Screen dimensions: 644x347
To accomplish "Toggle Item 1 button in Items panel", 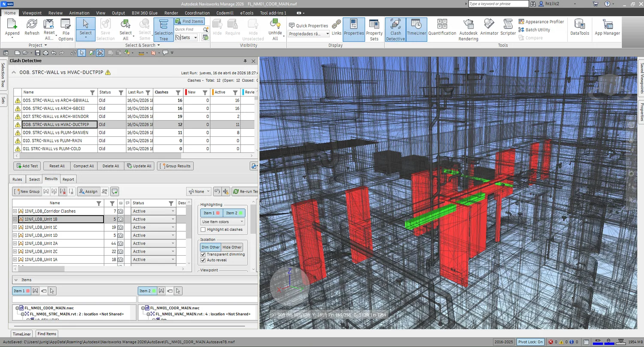I will pyautogui.click(x=21, y=291).
